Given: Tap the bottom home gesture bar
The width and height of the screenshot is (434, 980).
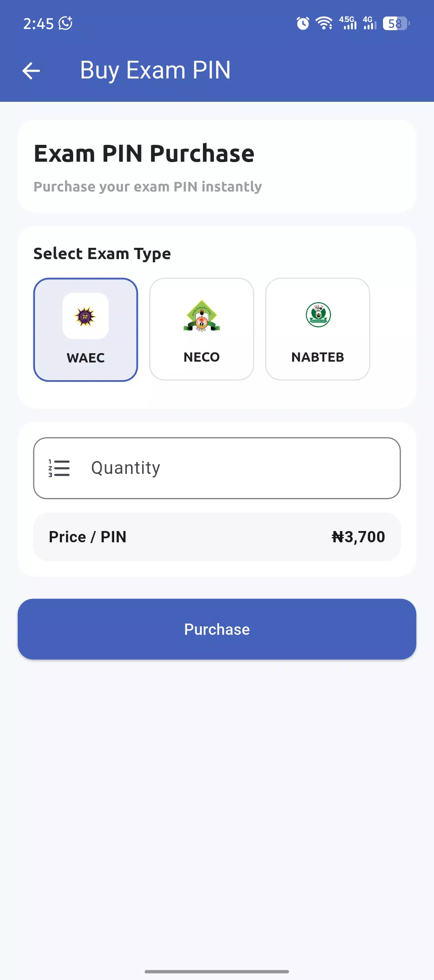Looking at the screenshot, I should [217, 971].
